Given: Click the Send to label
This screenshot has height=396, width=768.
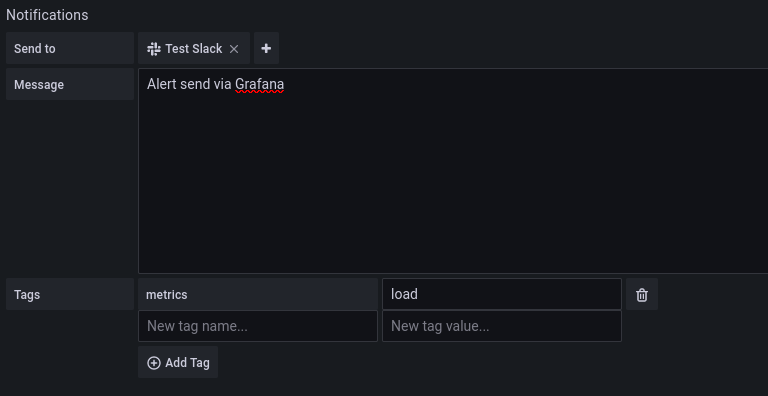Looking at the screenshot, I should (x=35, y=49).
